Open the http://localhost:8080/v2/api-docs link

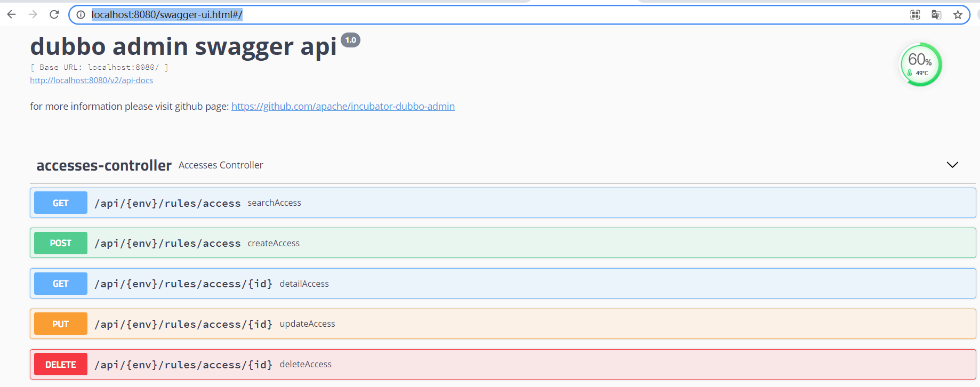coord(91,80)
